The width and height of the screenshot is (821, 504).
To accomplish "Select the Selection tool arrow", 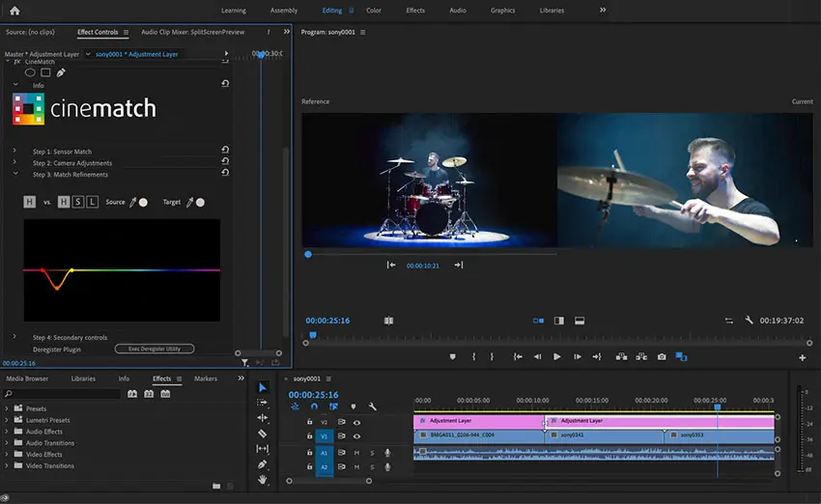I will [x=263, y=387].
